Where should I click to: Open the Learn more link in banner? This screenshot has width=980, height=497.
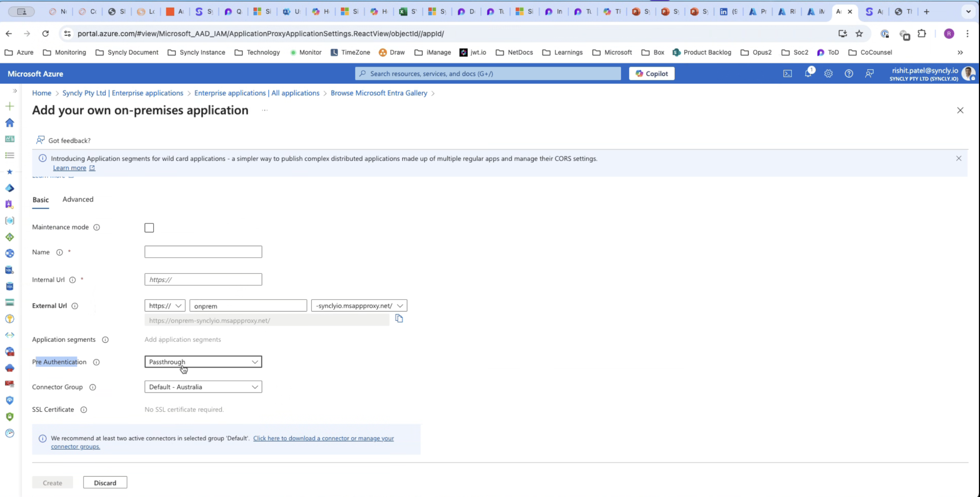pyautogui.click(x=74, y=168)
